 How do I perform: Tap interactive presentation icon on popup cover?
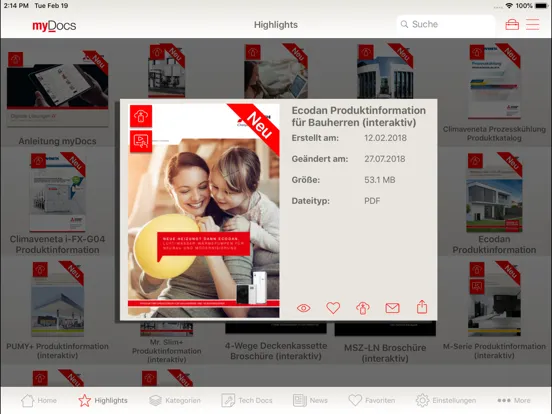click(x=141, y=142)
